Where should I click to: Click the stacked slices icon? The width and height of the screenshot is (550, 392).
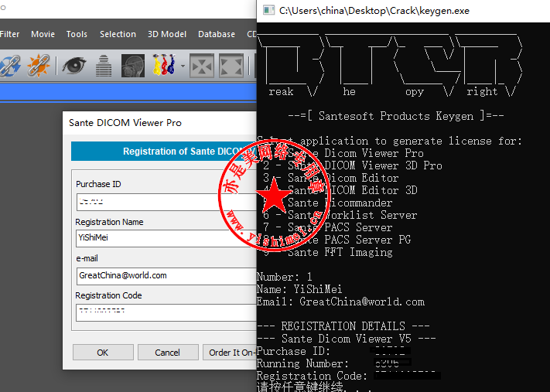[x=104, y=66]
